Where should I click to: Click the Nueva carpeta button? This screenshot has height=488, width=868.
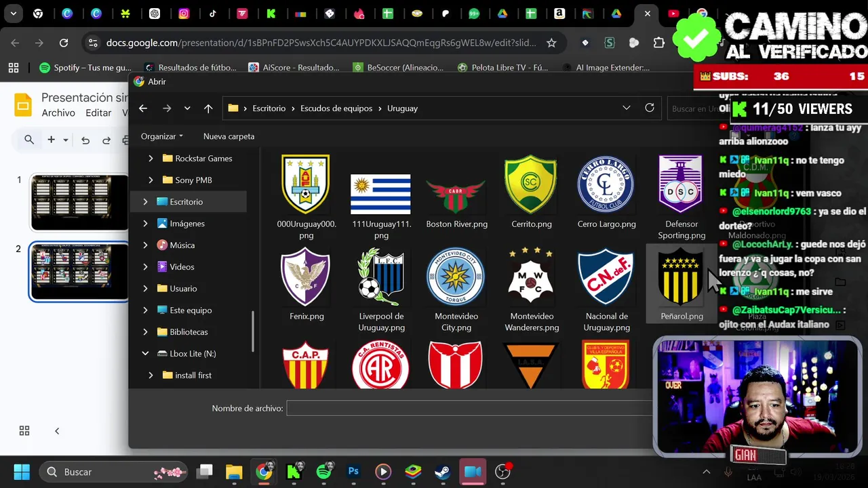point(229,136)
